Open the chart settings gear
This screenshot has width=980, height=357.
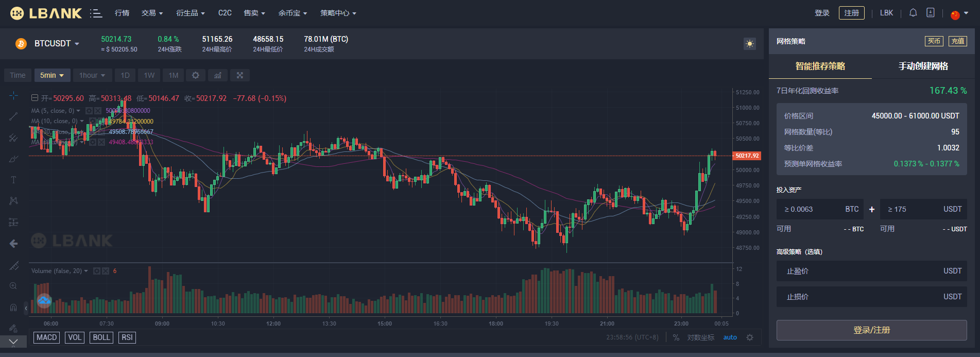tap(196, 75)
